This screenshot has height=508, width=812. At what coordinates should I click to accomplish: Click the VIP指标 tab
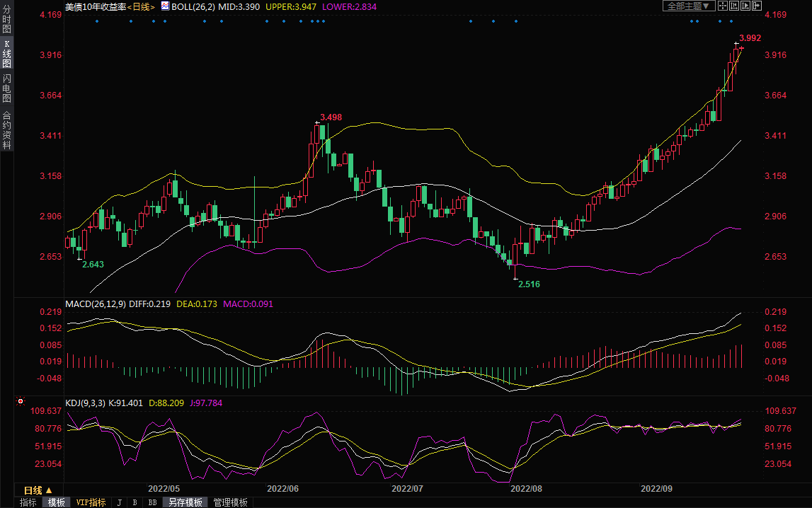(91, 502)
